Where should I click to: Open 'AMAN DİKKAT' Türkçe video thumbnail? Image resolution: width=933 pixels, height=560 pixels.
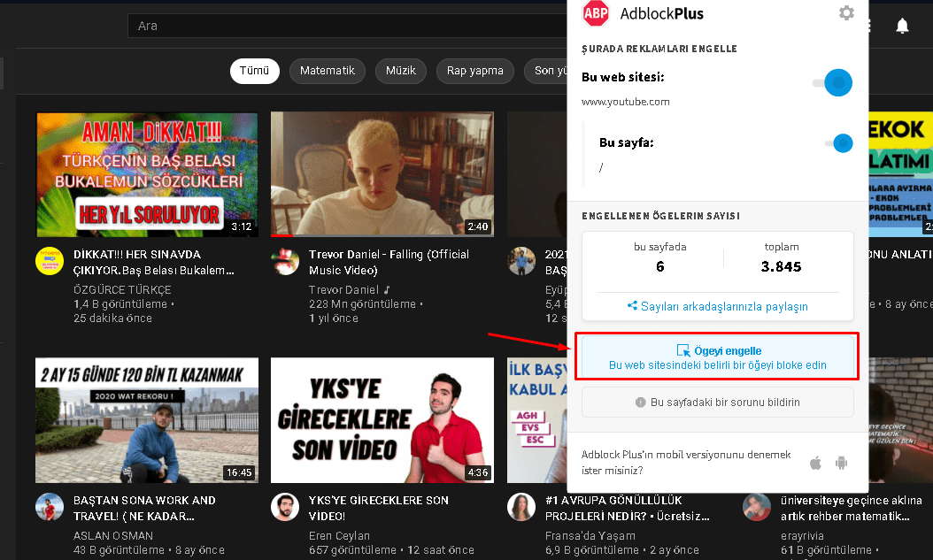[147, 174]
